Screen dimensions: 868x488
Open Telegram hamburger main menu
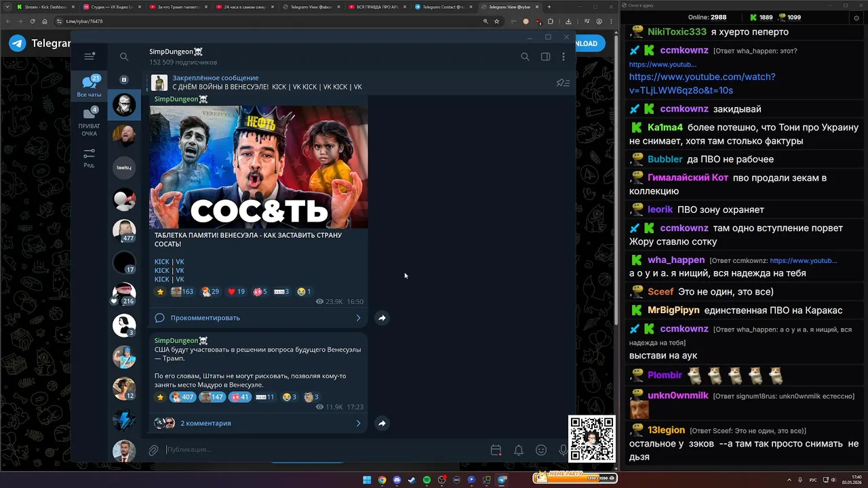coord(89,57)
